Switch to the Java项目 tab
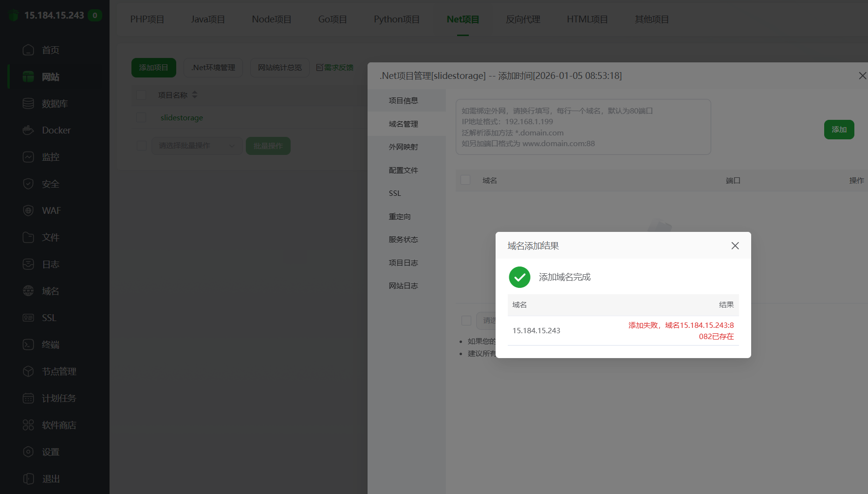868x494 pixels. point(208,19)
